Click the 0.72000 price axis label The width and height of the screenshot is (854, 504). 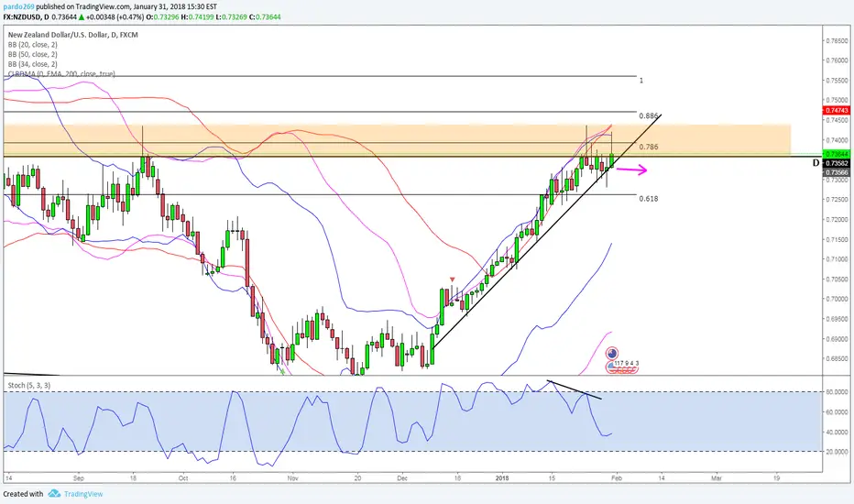pyautogui.click(x=837, y=220)
